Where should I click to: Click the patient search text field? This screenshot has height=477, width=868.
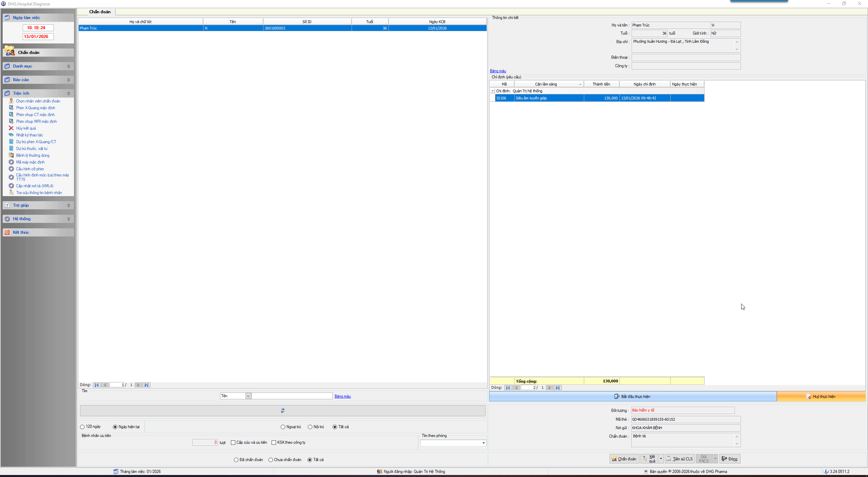click(292, 396)
